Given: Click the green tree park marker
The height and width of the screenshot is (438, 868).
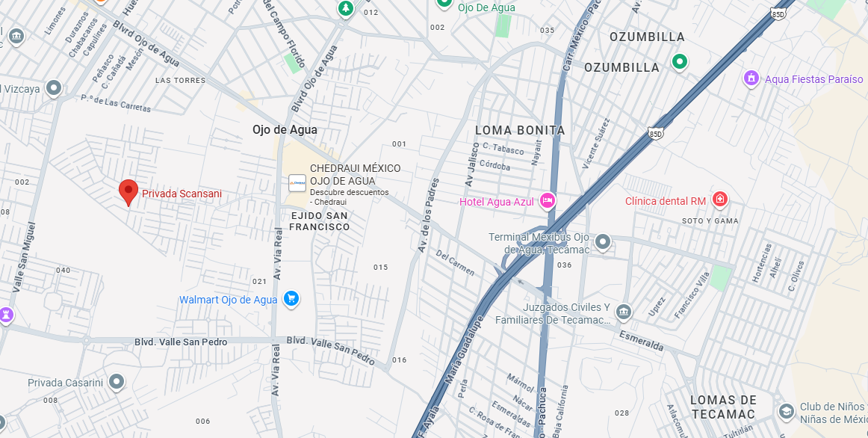Looking at the screenshot, I should [x=346, y=8].
